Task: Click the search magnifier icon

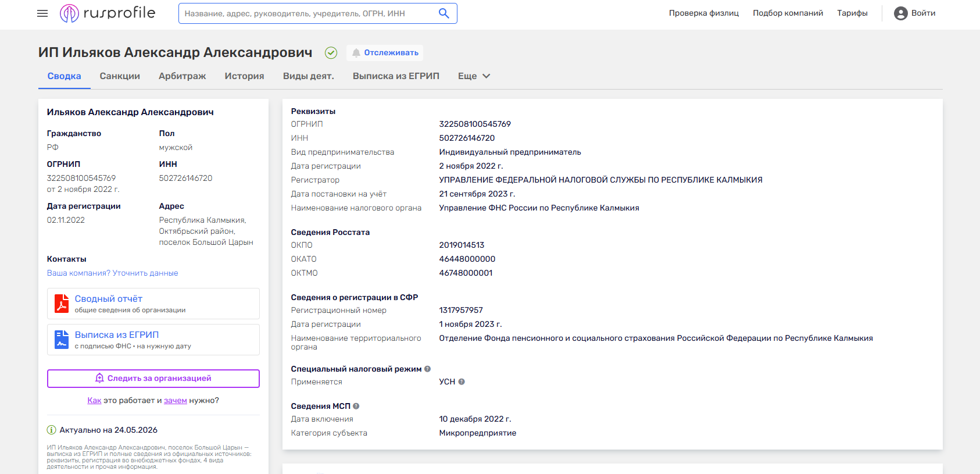Action: pos(444,13)
